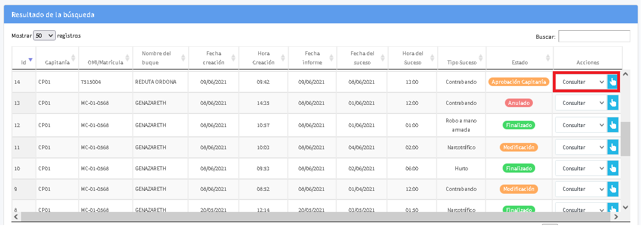Run the hand action icon for record 10

coord(613,169)
